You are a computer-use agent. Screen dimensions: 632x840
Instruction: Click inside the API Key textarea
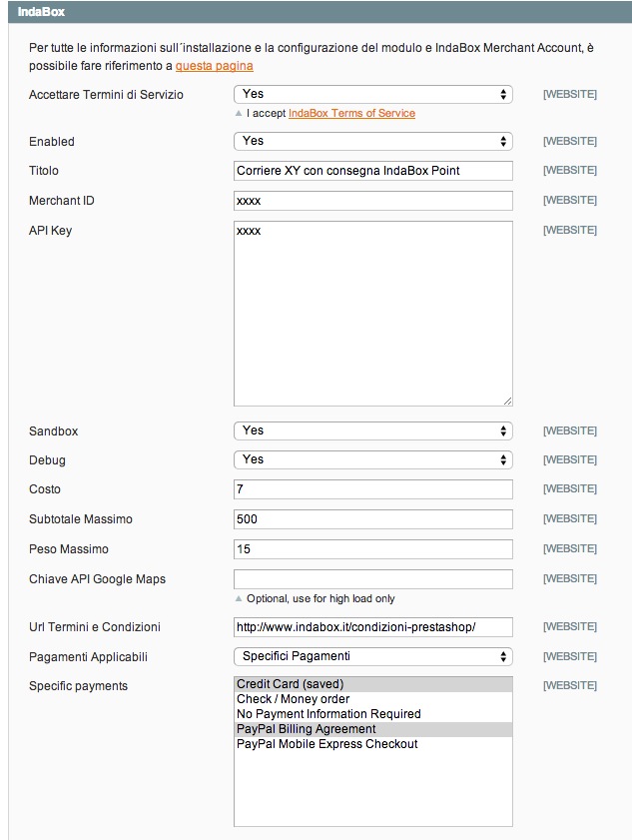coord(372,313)
